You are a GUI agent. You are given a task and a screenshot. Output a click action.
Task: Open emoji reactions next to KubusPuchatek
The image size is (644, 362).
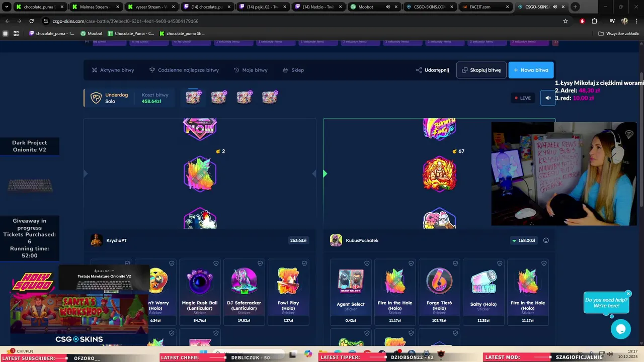click(x=546, y=240)
